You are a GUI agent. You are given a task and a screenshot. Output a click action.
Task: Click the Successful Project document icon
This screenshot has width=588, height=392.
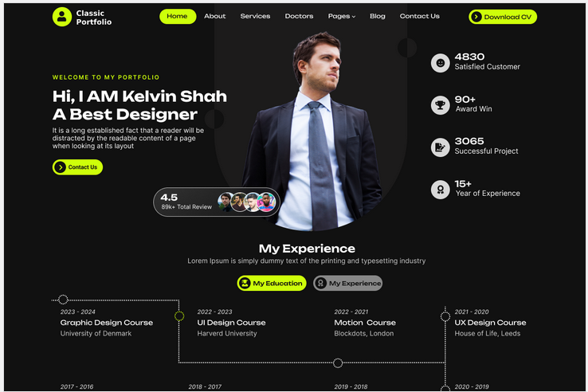point(441,147)
